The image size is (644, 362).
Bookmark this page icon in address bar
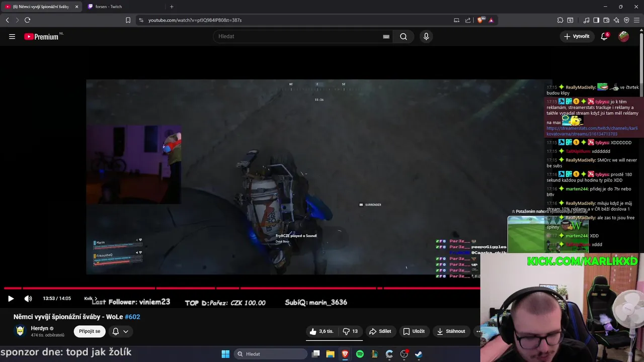tap(128, 20)
